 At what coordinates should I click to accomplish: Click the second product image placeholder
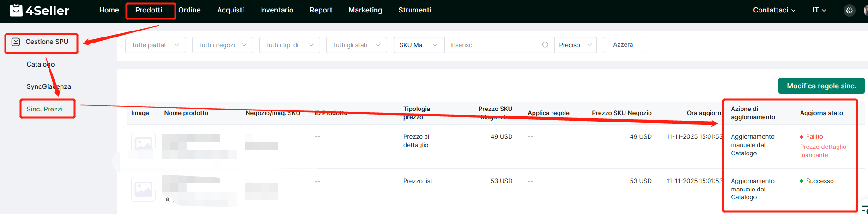143,189
